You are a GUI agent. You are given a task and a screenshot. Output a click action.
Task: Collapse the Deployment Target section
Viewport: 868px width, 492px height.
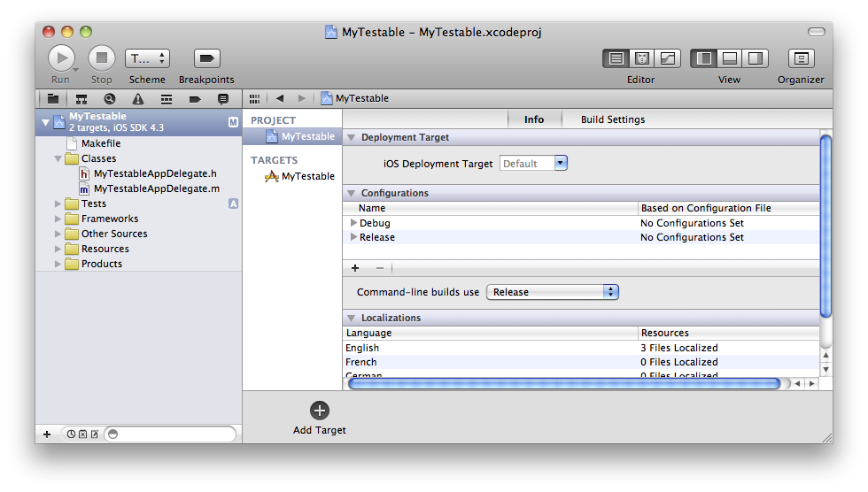click(x=351, y=138)
